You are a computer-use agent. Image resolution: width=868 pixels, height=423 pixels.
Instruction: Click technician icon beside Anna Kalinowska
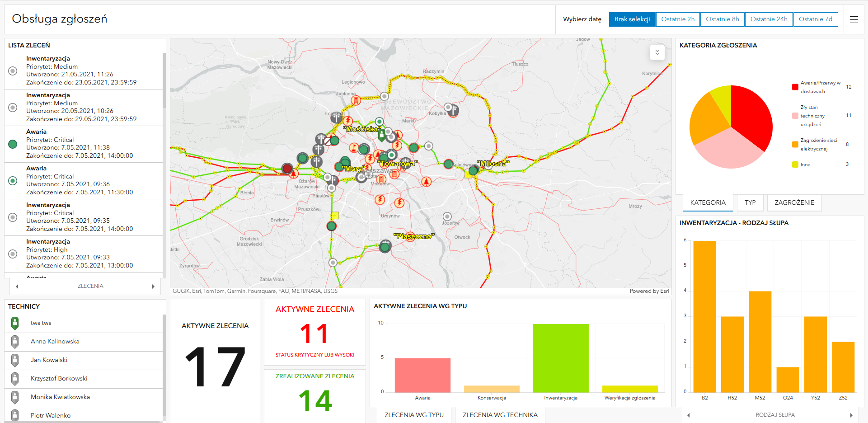tap(15, 342)
